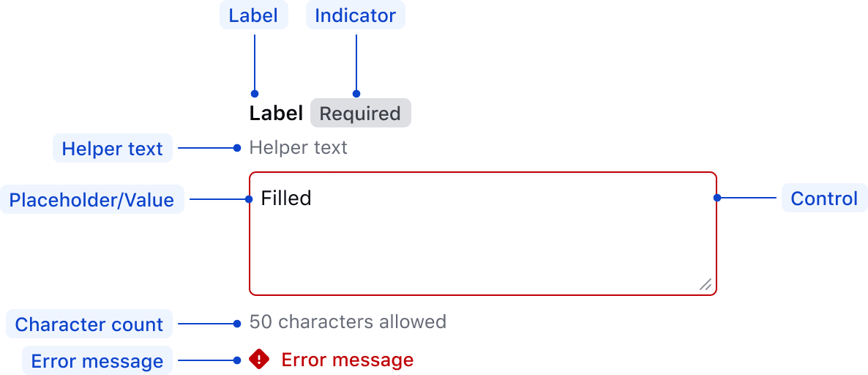The width and height of the screenshot is (868, 375).
Task: Click the blue Error message annotation tag
Action: pyautogui.click(x=97, y=361)
